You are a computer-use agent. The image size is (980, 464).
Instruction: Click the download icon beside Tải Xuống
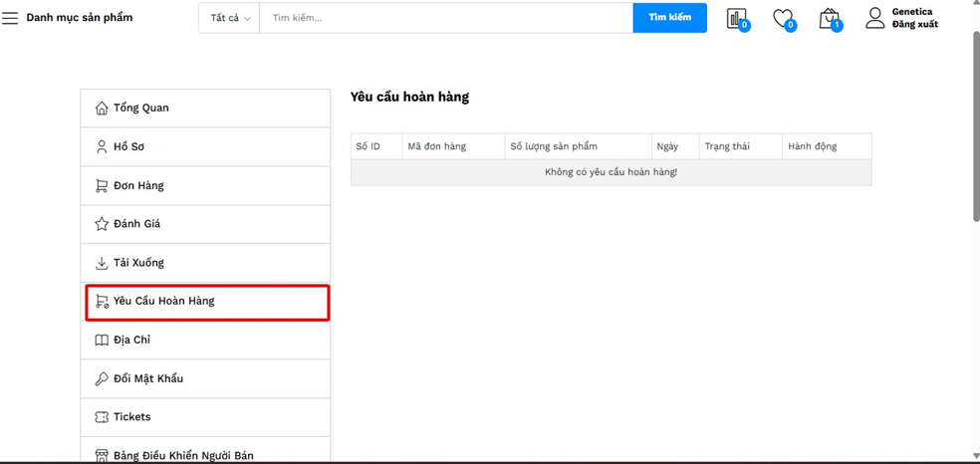tap(101, 263)
